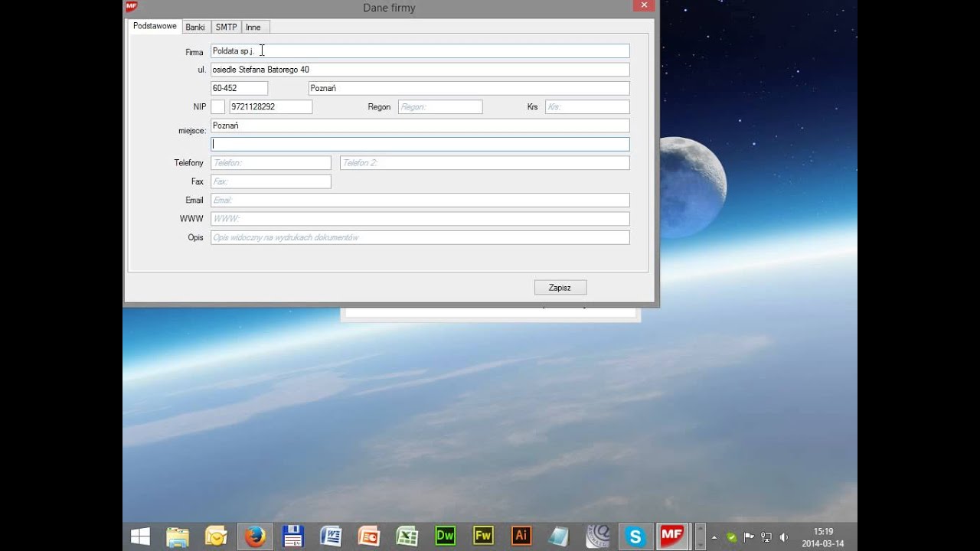Click the city field next to postal code
This screenshot has height=551, width=980.
pos(469,88)
